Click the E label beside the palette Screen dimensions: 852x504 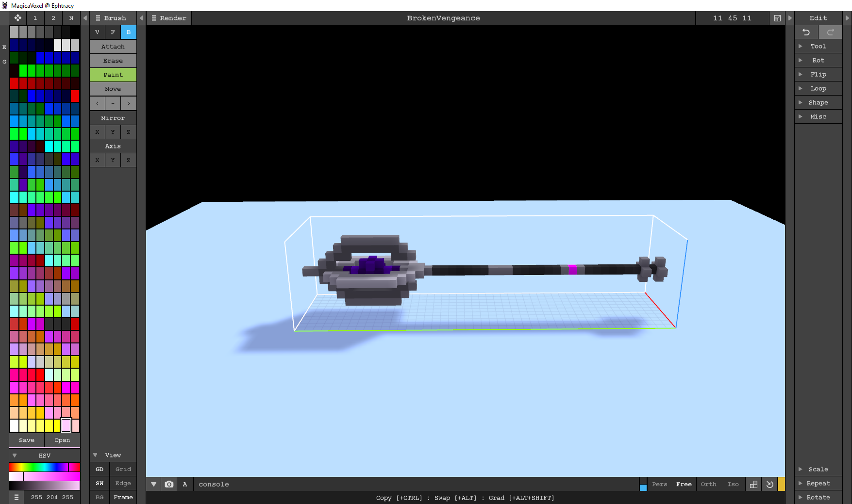click(x=4, y=47)
